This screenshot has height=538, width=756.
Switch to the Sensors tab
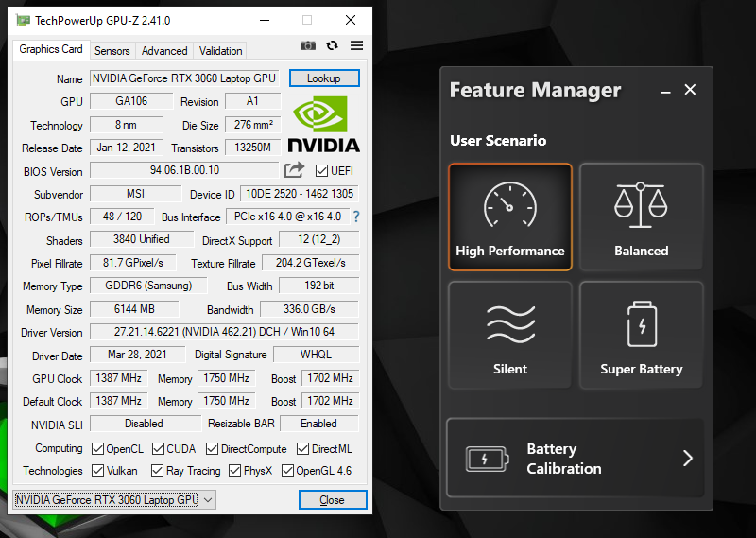click(112, 51)
